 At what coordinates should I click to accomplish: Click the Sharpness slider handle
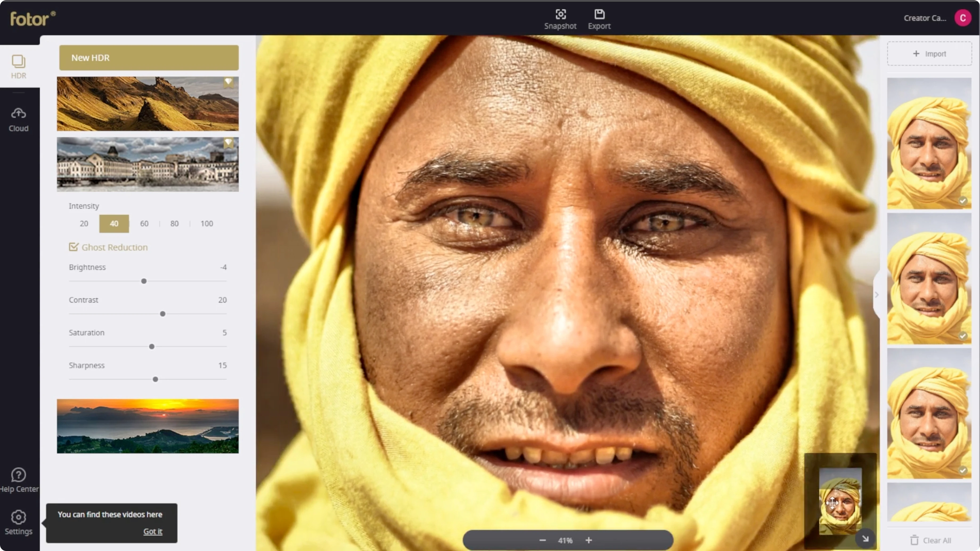point(155,379)
